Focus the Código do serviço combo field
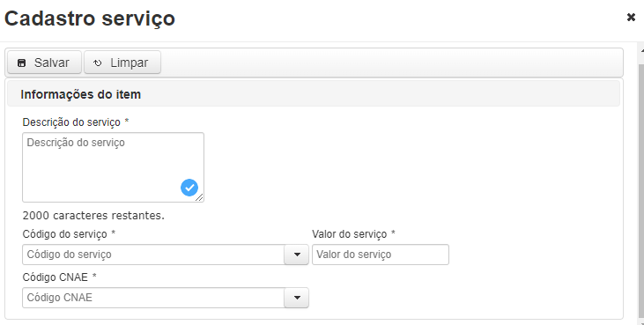This screenshot has height=325, width=644. pos(153,255)
